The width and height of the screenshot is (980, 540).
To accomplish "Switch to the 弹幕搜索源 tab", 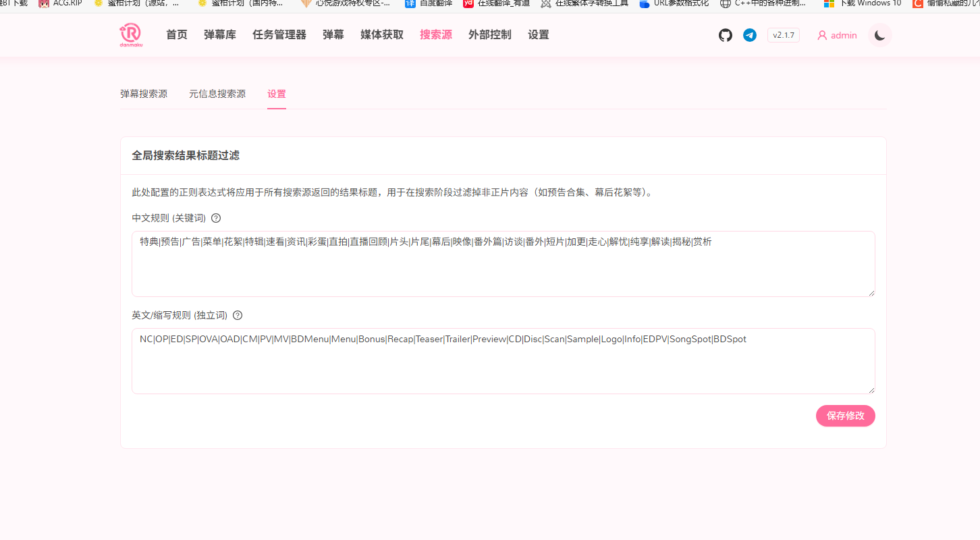I will (144, 94).
